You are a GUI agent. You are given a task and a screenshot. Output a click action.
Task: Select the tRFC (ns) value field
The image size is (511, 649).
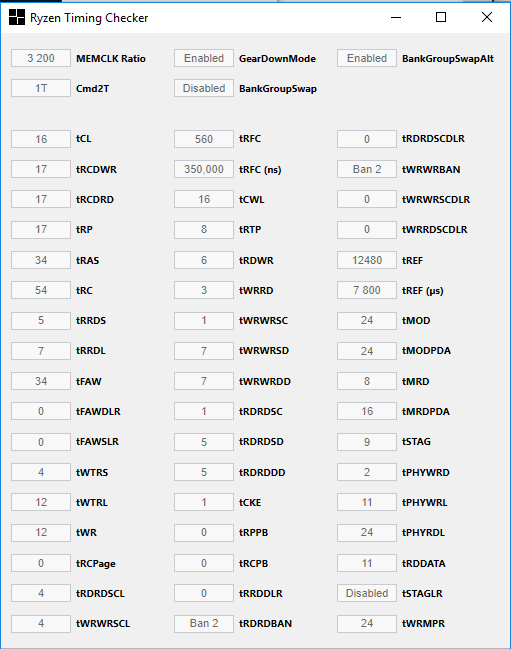pyautogui.click(x=204, y=169)
